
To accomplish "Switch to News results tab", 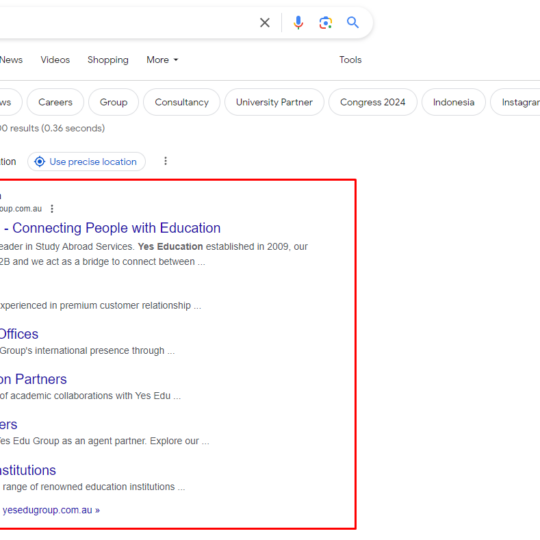I will click(11, 60).
